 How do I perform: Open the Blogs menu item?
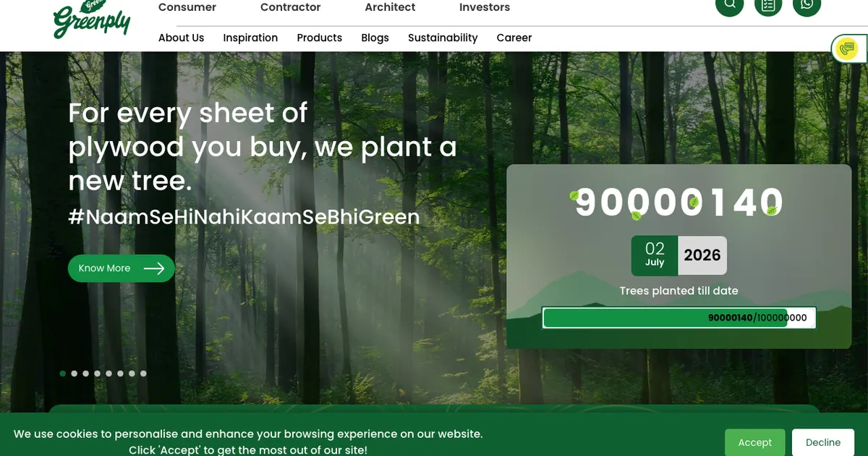[x=375, y=38]
